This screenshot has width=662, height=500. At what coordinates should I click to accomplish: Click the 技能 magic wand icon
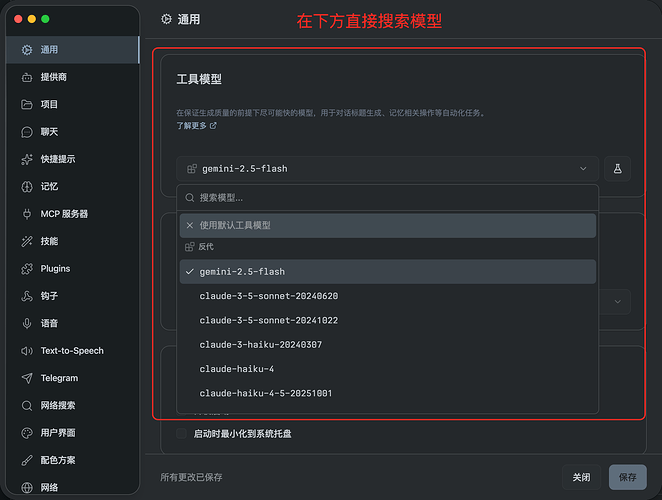(x=27, y=241)
